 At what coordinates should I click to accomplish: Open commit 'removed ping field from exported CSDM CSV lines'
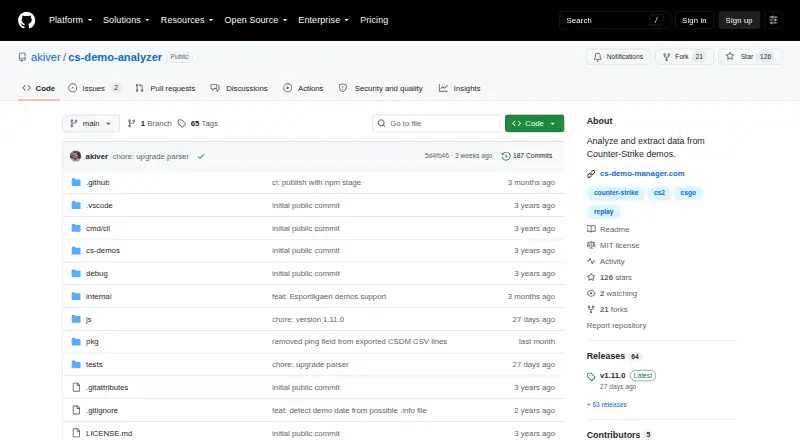pyautogui.click(x=359, y=341)
